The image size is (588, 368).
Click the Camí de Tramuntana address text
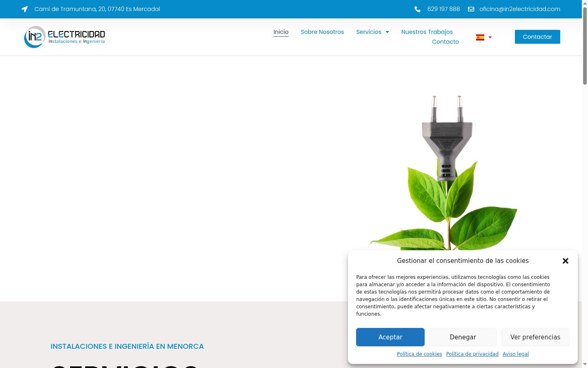[97, 9]
